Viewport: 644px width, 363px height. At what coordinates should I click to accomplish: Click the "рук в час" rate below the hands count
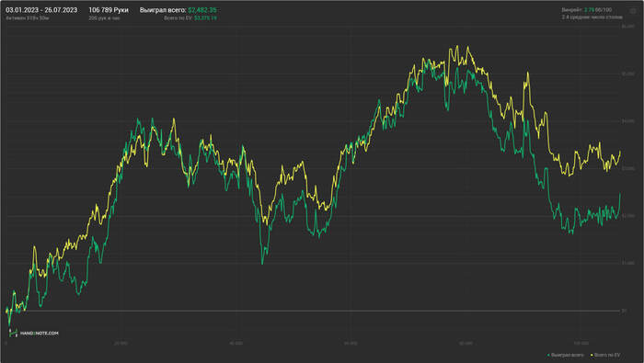(104, 18)
